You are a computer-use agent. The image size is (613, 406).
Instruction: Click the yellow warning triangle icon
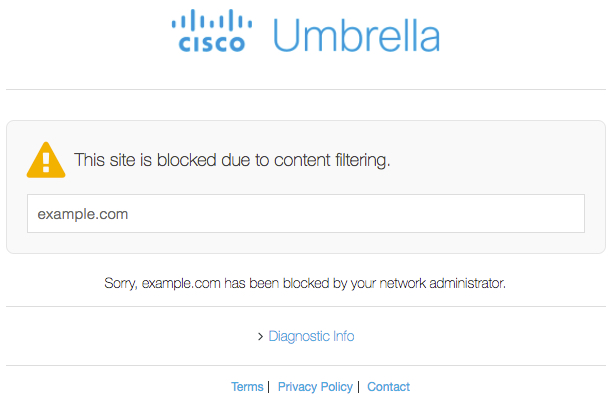pyautogui.click(x=45, y=159)
